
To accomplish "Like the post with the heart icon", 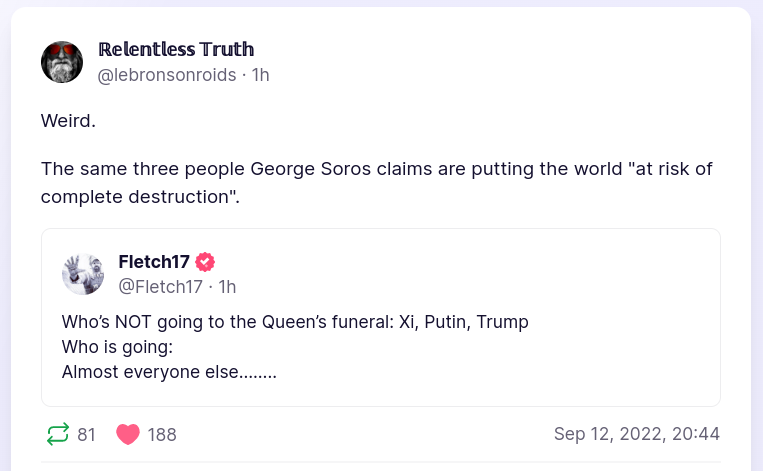I will pos(128,434).
